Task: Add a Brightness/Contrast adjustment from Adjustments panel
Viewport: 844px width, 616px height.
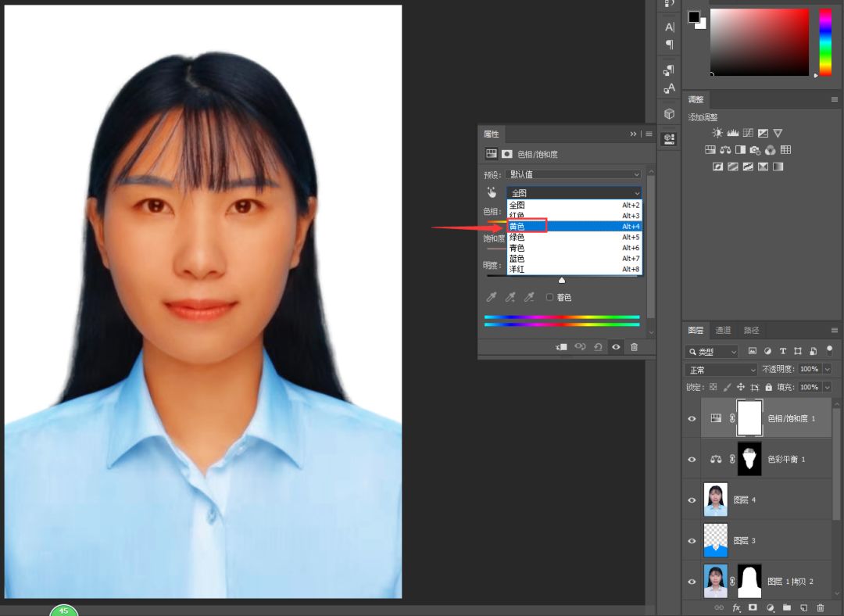Action: click(717, 134)
